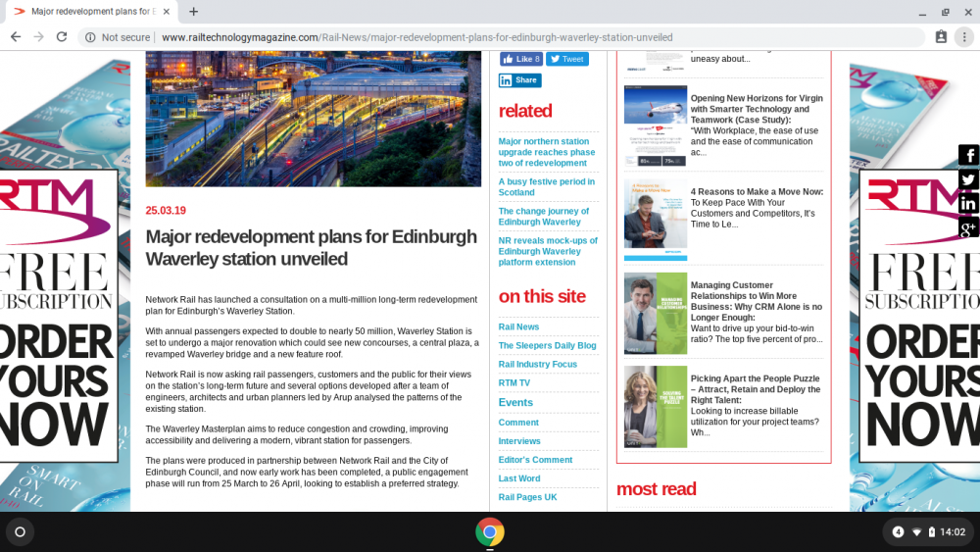Reload the page with the refresh icon
The image size is (980, 552).
pyautogui.click(x=61, y=37)
